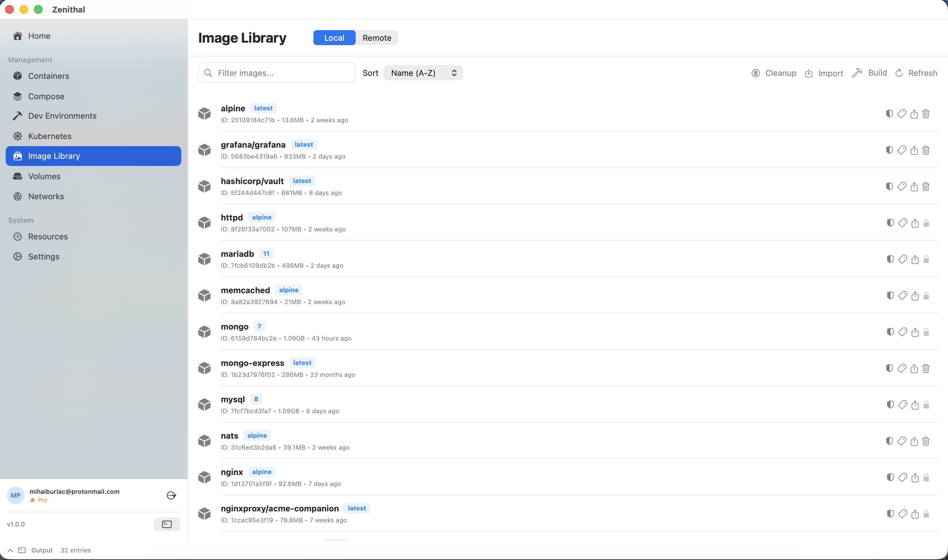
Task: Click the Filter images search field
Action: click(276, 72)
